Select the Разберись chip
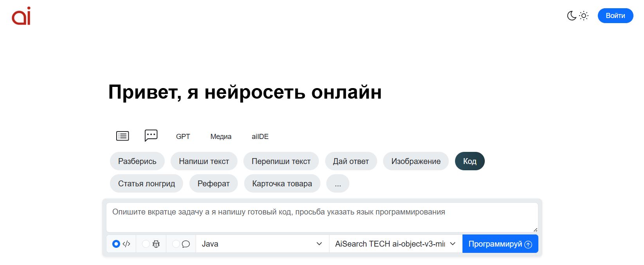The image size is (644, 265). [x=137, y=161]
